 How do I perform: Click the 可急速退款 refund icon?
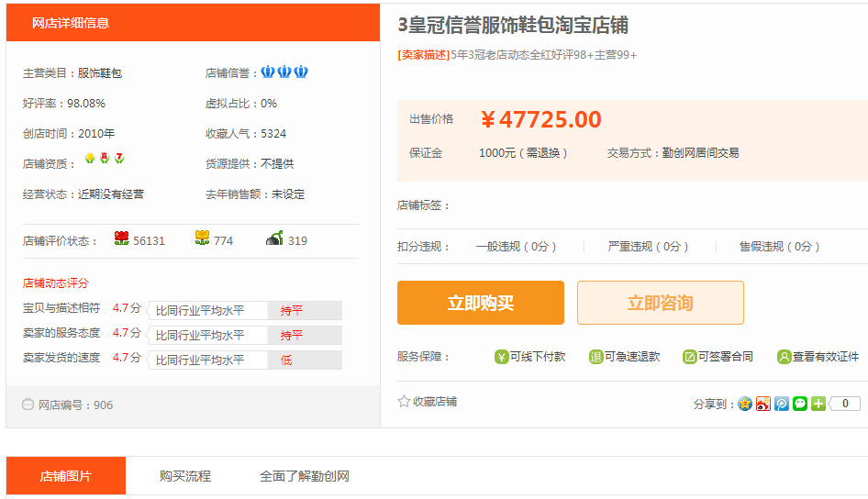(595, 357)
